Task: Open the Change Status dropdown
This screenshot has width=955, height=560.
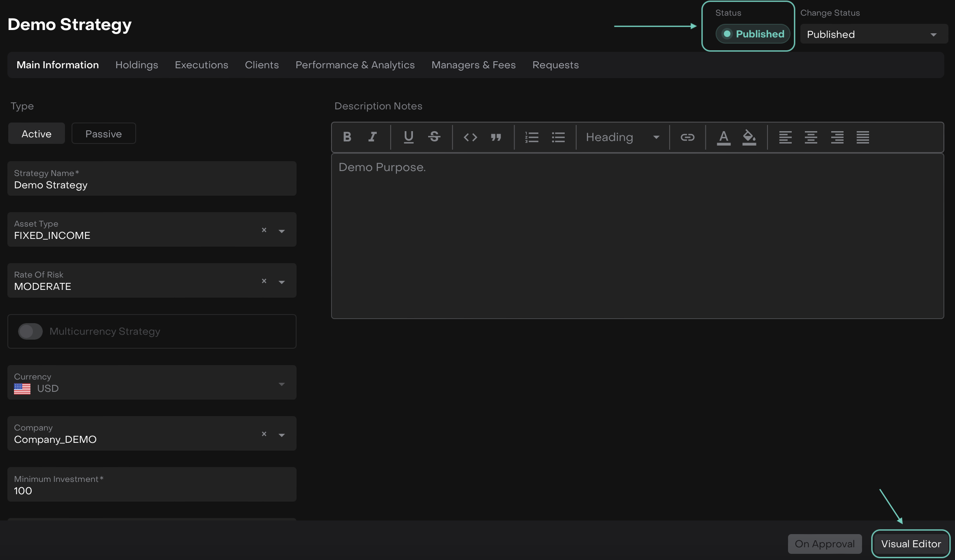Action: 874,34
